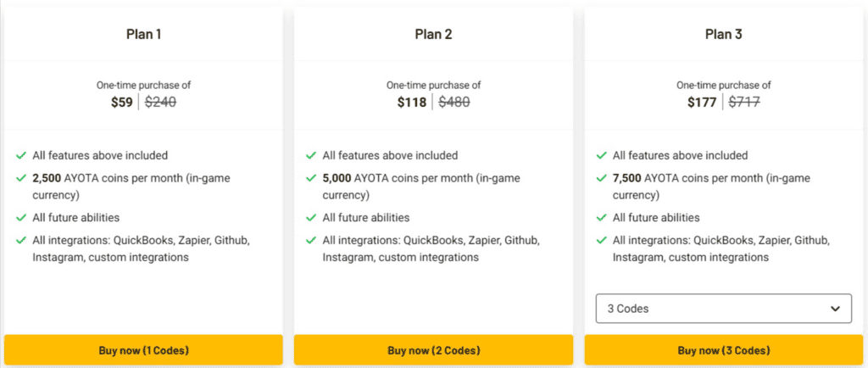
Task: Click Plan 2's 'All future abilities' checkmark
Action: (x=311, y=218)
